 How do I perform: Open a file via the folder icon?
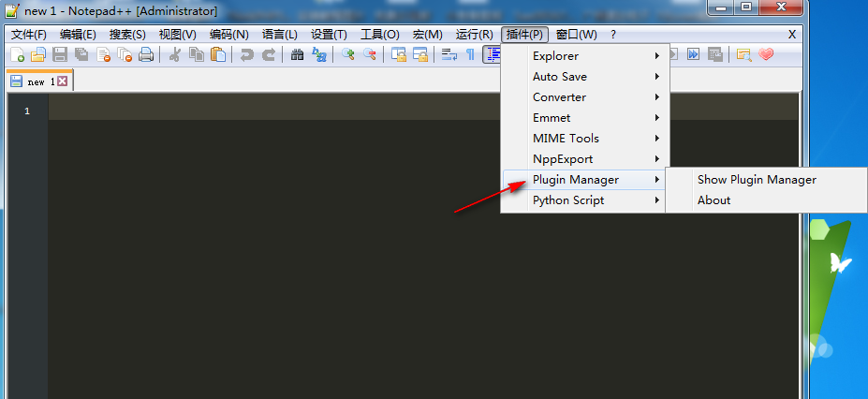(38, 54)
